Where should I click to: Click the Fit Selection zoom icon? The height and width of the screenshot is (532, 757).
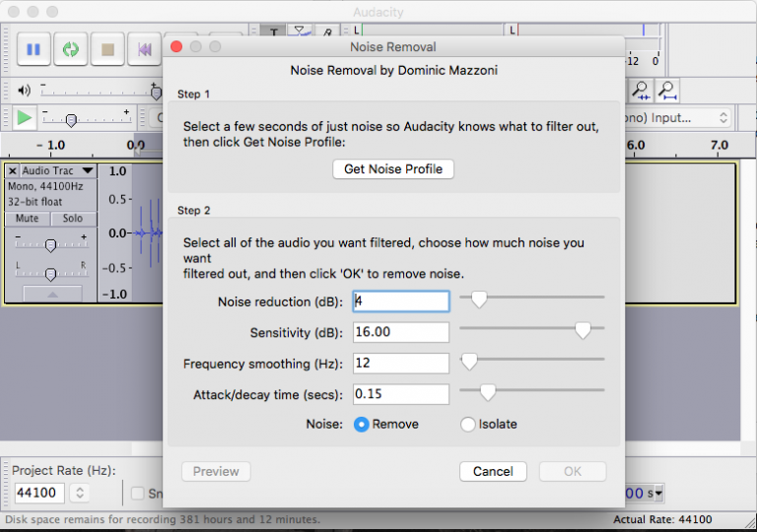pyautogui.click(x=642, y=92)
